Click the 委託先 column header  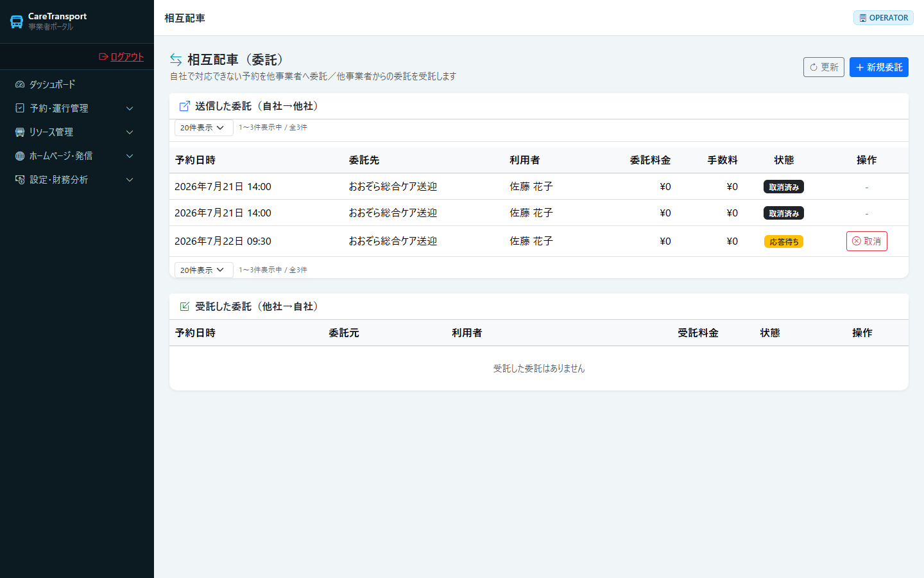tap(364, 160)
